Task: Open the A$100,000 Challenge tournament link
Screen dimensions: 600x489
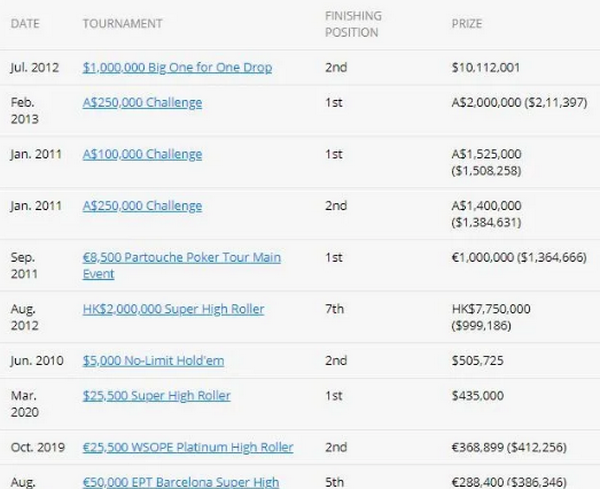Action: [142, 154]
